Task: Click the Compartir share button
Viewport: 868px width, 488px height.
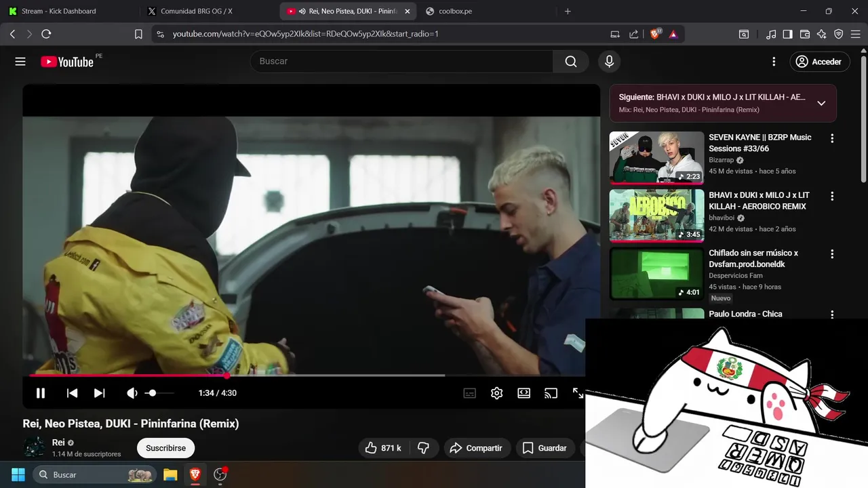Action: pyautogui.click(x=477, y=448)
